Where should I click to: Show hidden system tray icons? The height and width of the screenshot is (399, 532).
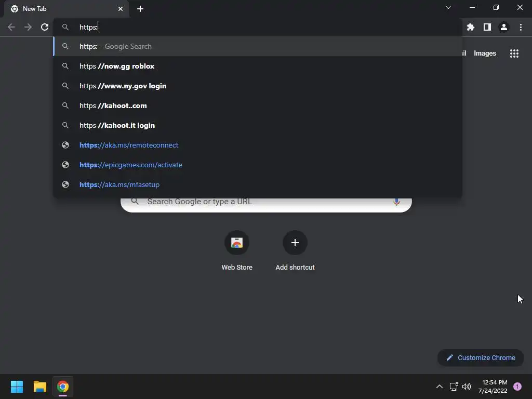click(x=440, y=387)
